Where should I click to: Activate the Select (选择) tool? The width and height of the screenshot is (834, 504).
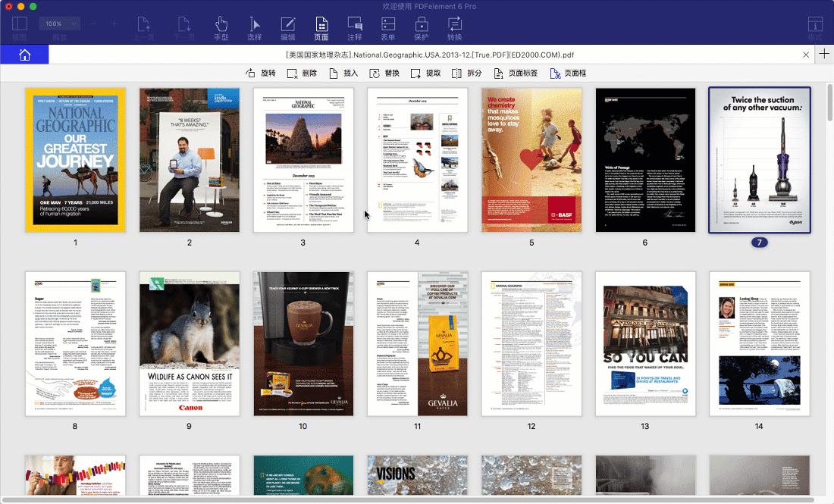(254, 29)
